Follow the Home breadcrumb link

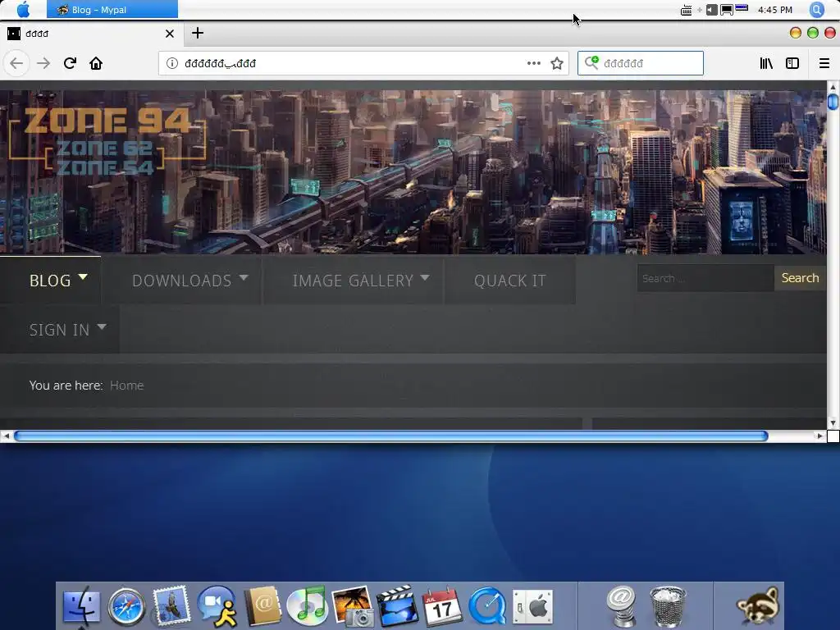126,386
